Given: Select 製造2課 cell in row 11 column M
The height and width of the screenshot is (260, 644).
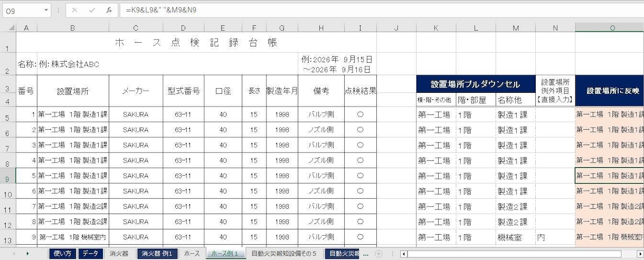Looking at the screenshot, I should 515,206.
